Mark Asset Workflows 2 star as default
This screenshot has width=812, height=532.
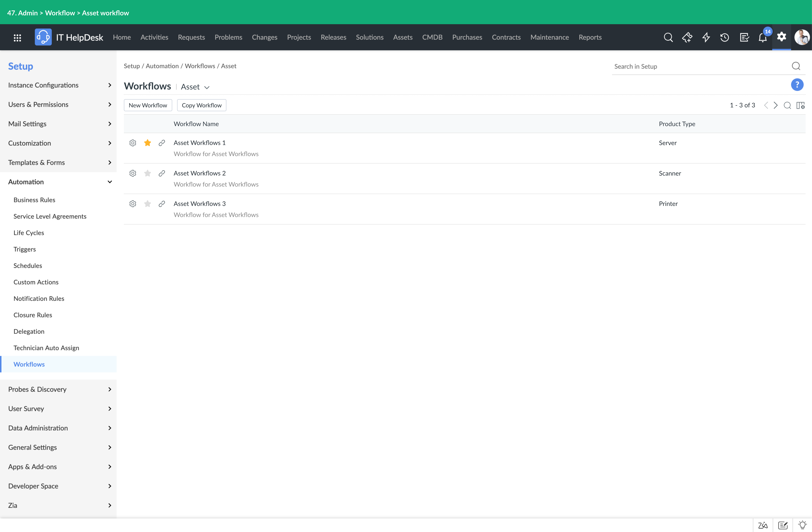pyautogui.click(x=147, y=173)
